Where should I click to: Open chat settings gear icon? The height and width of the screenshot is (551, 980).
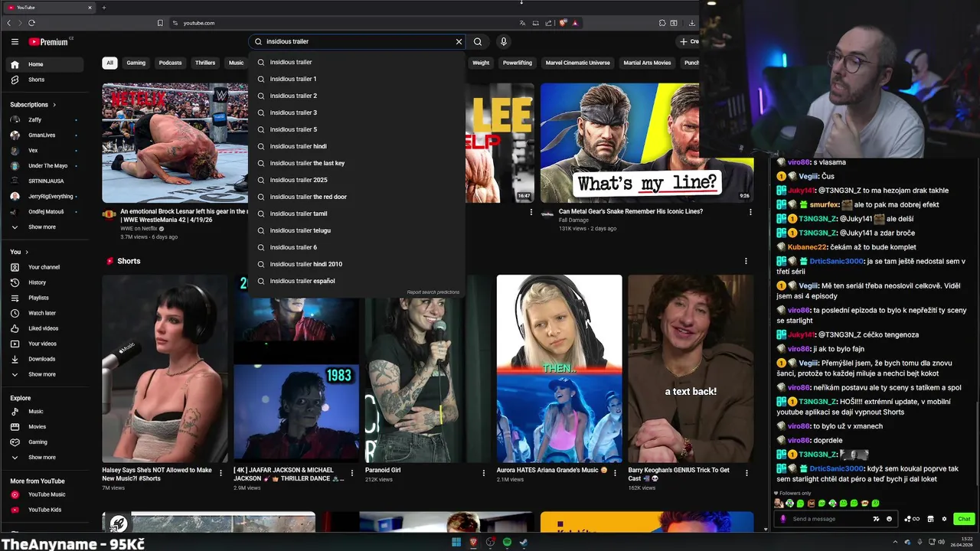coord(944,519)
